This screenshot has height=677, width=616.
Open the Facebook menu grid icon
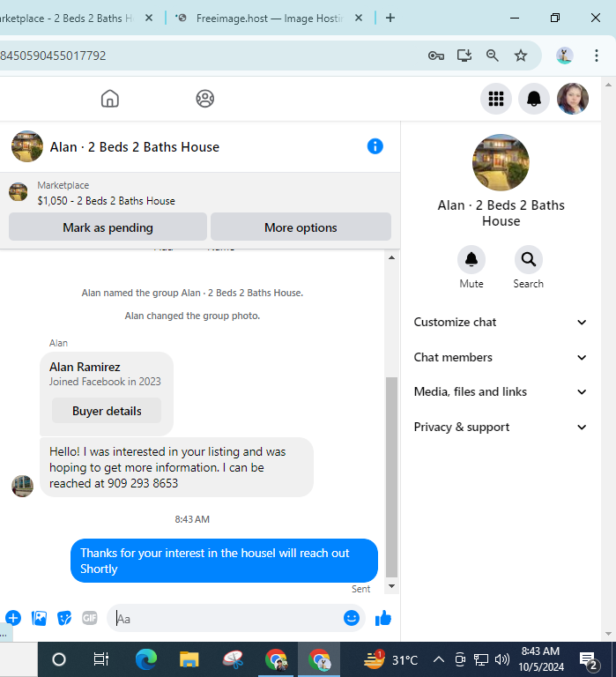tap(496, 99)
